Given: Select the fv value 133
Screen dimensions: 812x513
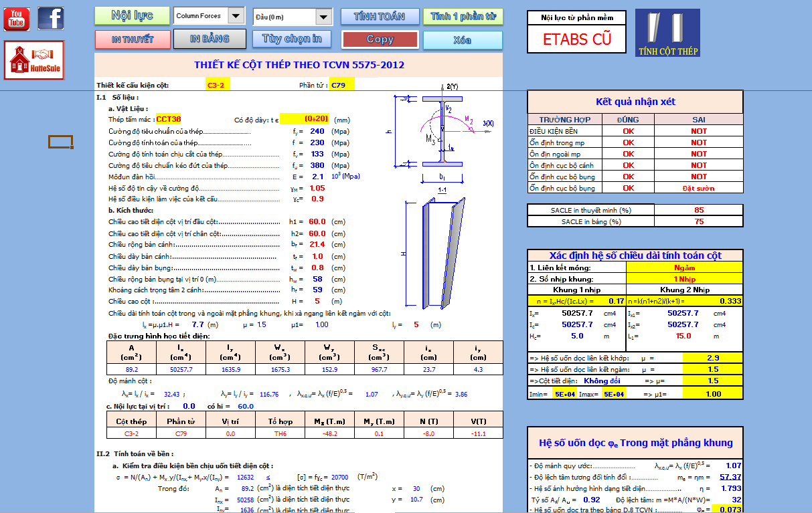Looking at the screenshot, I should pos(317,154).
